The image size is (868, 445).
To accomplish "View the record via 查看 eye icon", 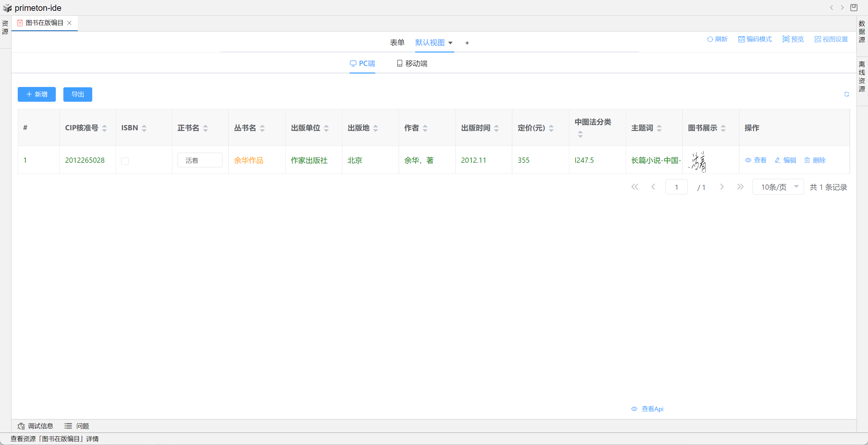I will pyautogui.click(x=748, y=160).
